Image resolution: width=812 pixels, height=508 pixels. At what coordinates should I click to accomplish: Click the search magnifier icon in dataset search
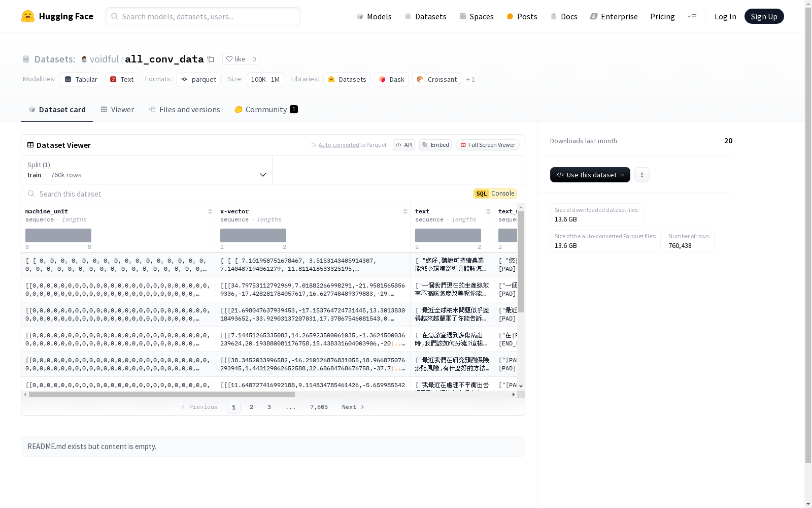(31, 194)
